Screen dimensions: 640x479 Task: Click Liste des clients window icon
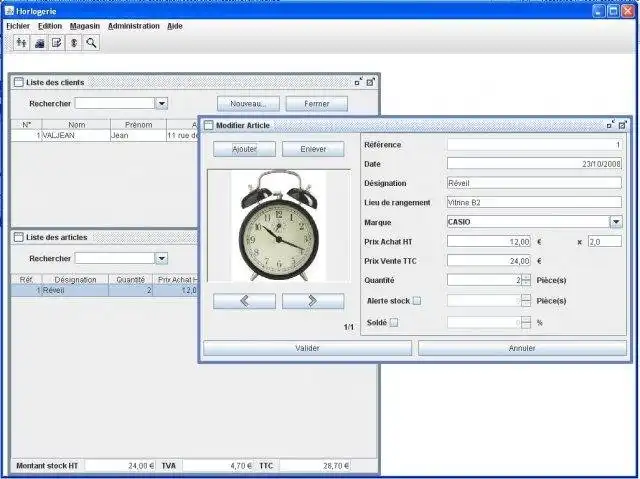pos(18,82)
